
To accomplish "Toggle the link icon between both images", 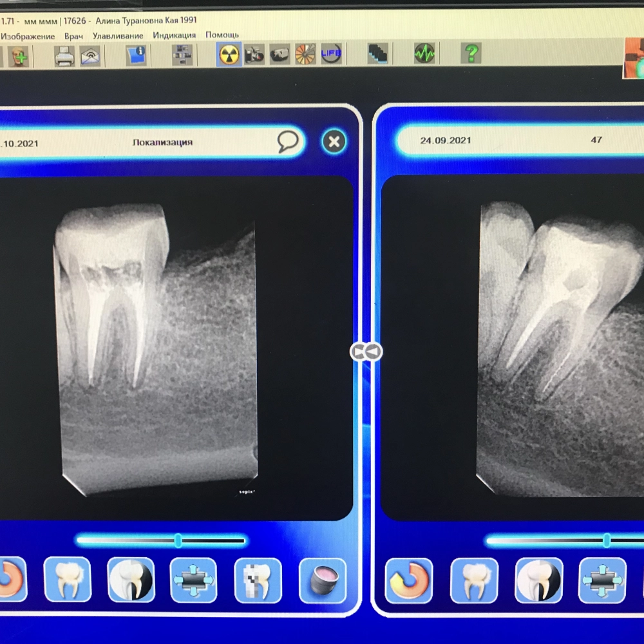I will pos(366,352).
